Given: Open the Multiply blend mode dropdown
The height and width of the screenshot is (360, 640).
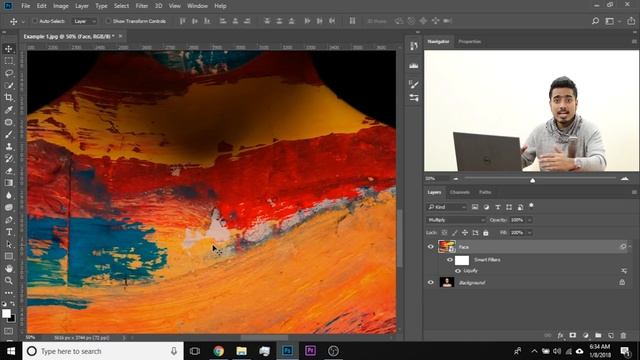Looking at the screenshot, I should coord(456,220).
